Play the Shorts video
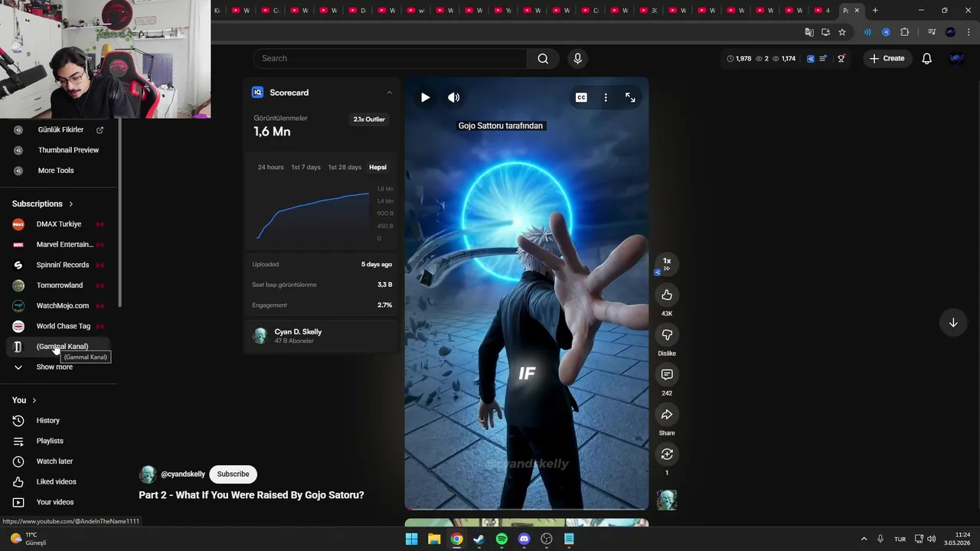Screen dimensions: 980x551 425,97
